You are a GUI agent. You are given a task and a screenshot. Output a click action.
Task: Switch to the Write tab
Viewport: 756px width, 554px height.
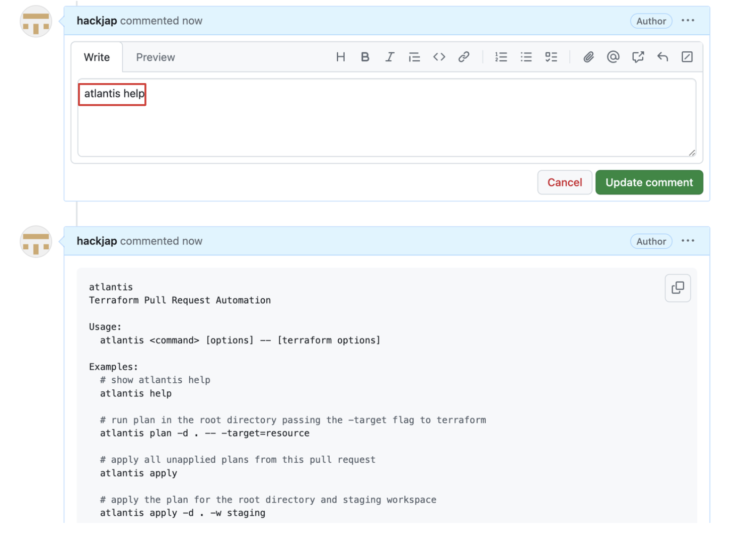tap(97, 57)
